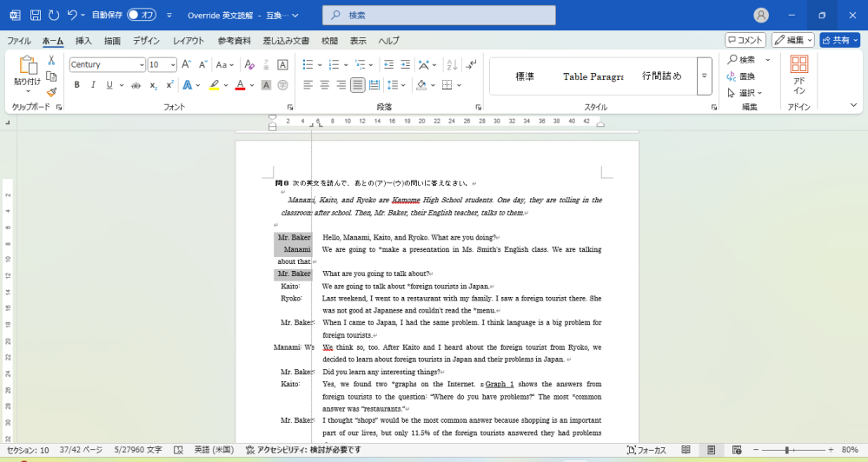This screenshot has width=868, height=462.
Task: Click the Redo (repeat) icon
Action: click(54, 16)
